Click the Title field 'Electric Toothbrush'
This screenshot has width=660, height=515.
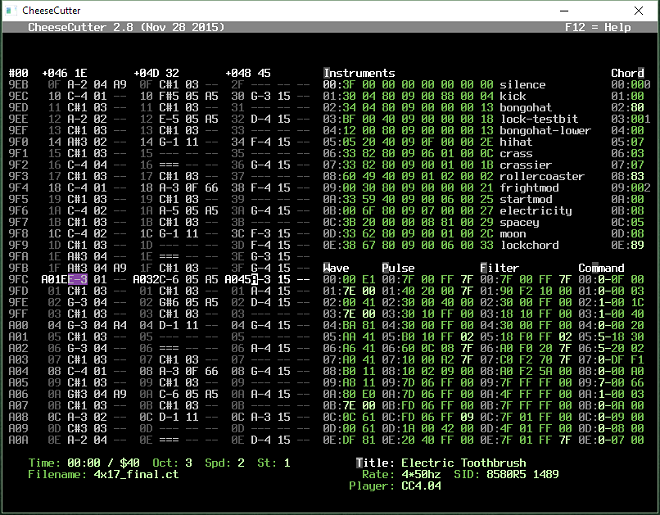click(463, 463)
